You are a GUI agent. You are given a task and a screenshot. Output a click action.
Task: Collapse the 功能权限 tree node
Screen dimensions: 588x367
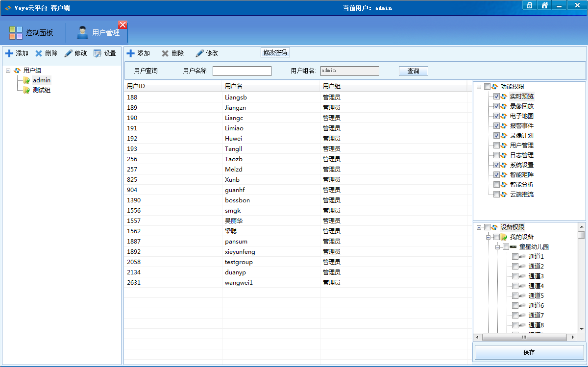point(479,87)
